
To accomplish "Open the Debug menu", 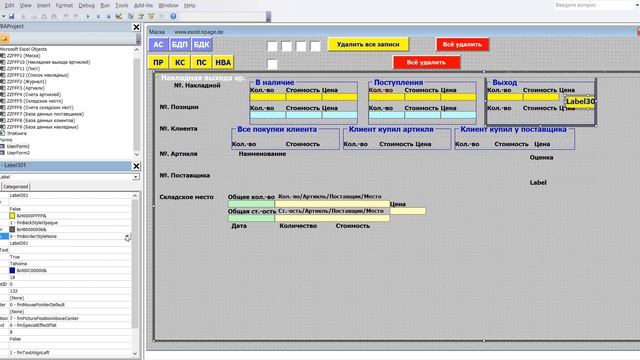I will click(x=86, y=5).
